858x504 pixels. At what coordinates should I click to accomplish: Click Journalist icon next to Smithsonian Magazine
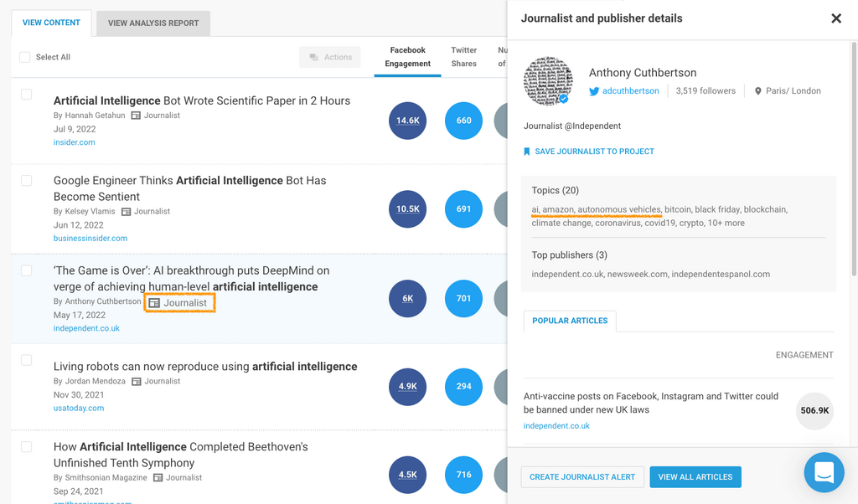click(x=158, y=477)
